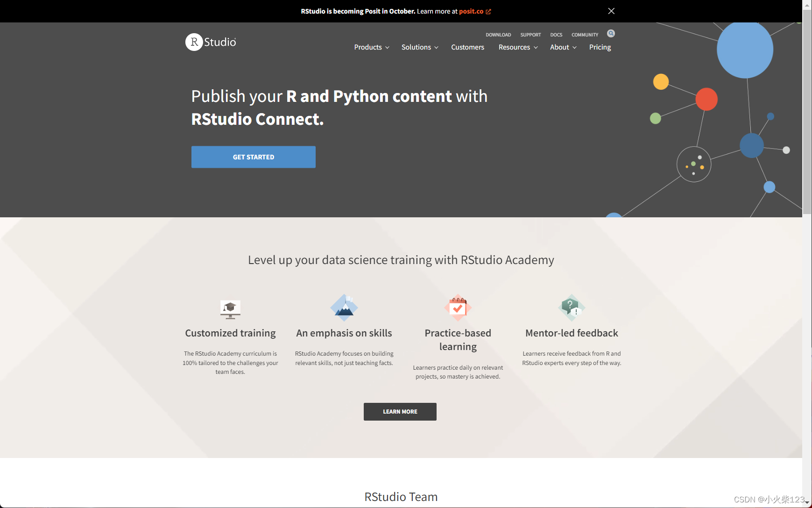Open the Customers page
This screenshot has height=508, width=812.
coord(467,47)
